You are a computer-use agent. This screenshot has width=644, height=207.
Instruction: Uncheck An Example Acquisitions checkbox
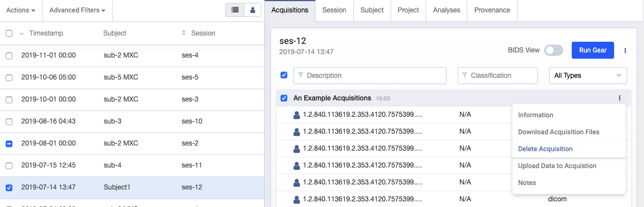[284, 98]
